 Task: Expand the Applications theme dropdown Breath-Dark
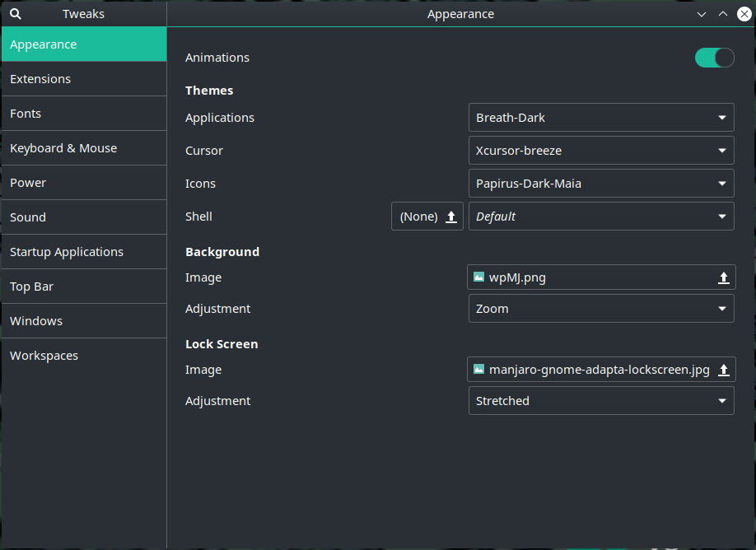601,118
